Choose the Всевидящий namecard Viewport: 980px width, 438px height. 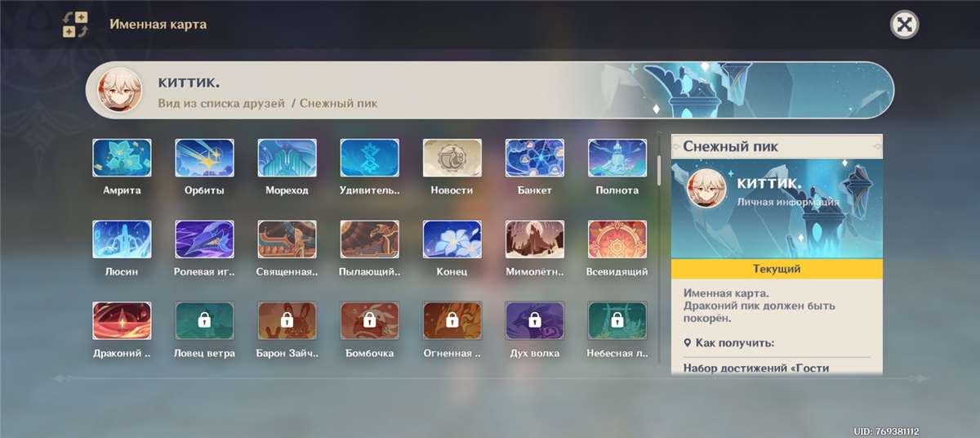[x=617, y=239]
